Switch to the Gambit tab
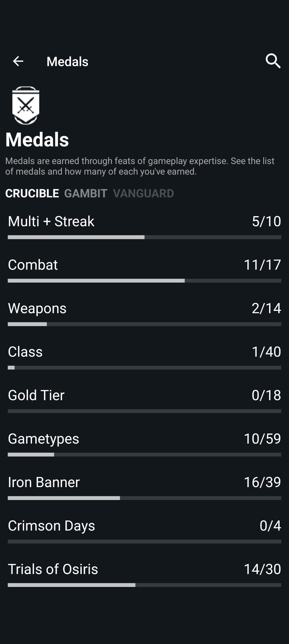 (86, 193)
